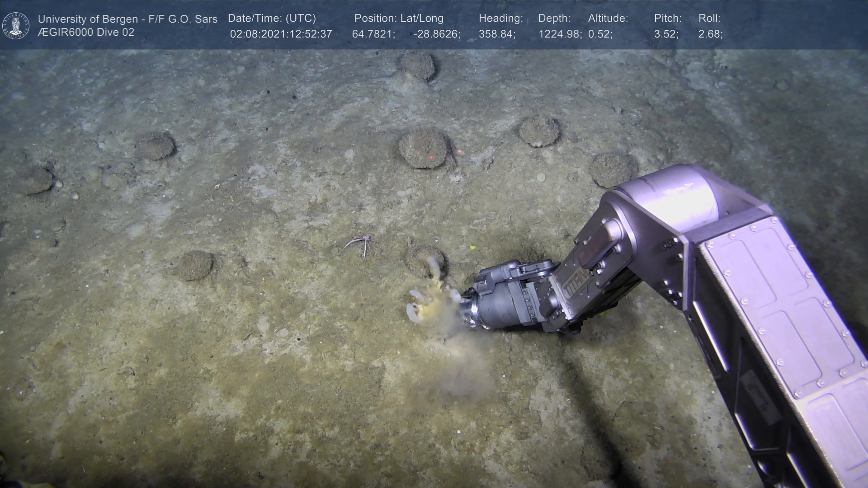Click the Depth label in overlay
This screenshot has height=488, width=868.
(554, 19)
